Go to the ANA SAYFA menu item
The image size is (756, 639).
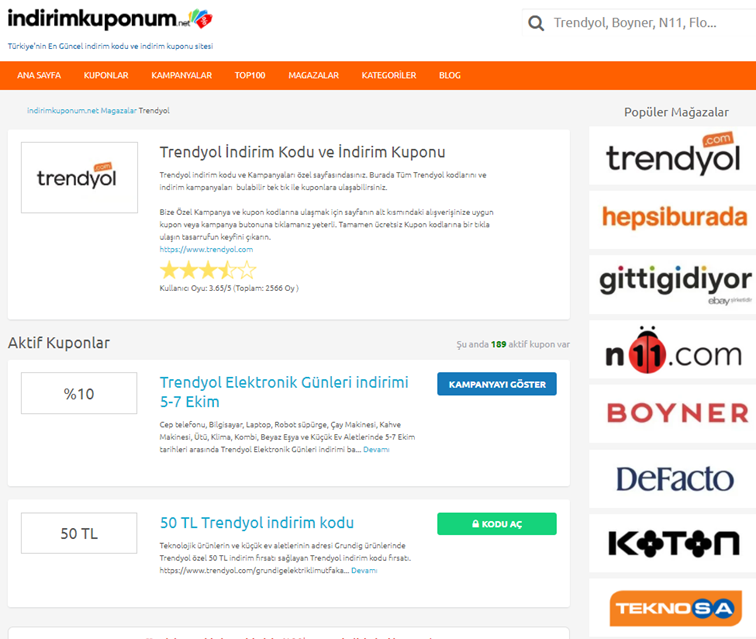(x=39, y=76)
